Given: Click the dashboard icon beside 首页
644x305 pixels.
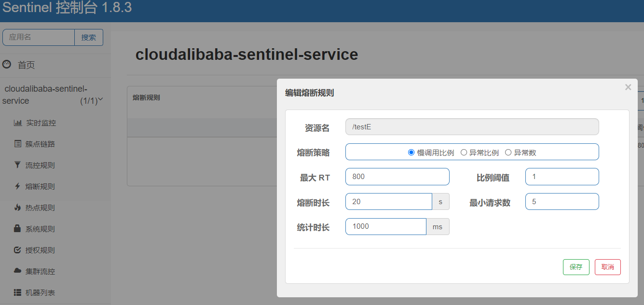Looking at the screenshot, I should [x=7, y=64].
